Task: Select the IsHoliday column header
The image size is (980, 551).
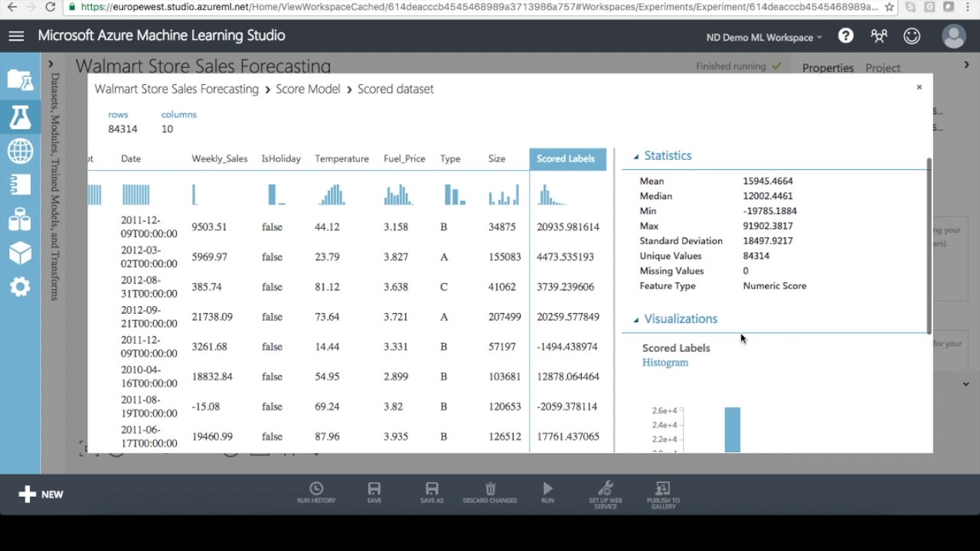Action: (281, 158)
